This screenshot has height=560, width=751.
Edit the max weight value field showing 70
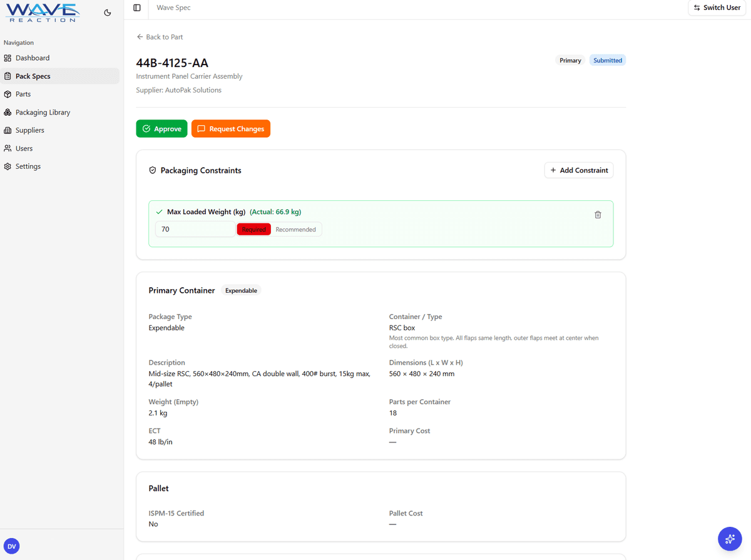tap(195, 229)
